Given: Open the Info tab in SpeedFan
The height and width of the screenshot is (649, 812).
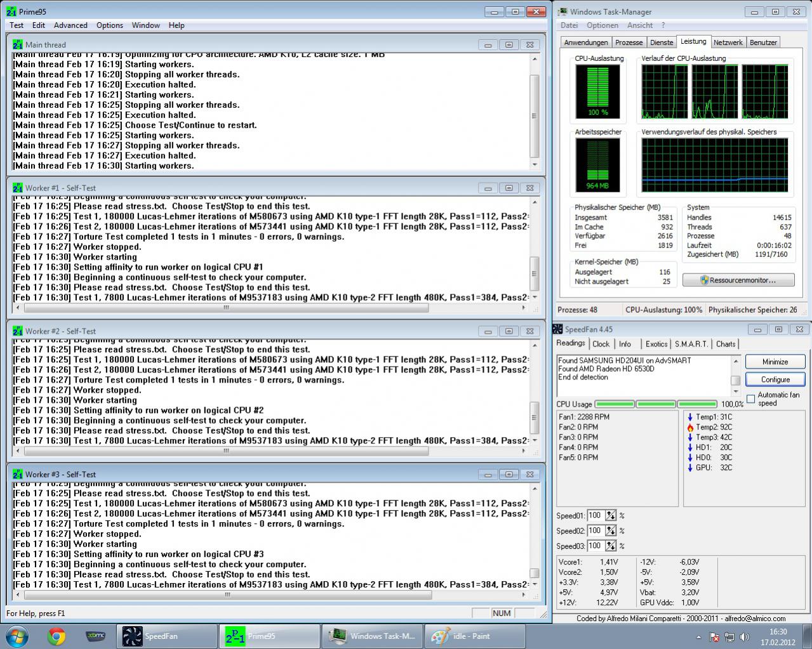Looking at the screenshot, I should click(x=625, y=344).
